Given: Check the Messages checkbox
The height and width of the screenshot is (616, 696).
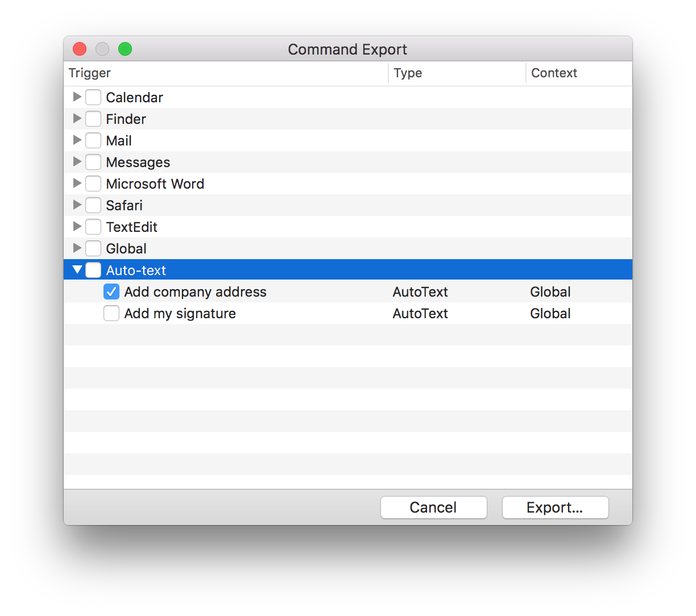Looking at the screenshot, I should 93,162.
